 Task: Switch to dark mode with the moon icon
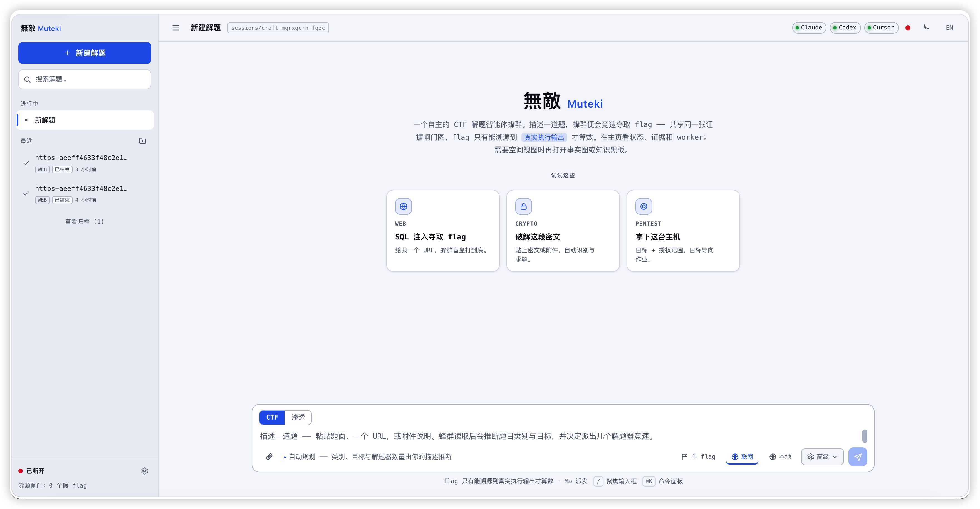coord(926,28)
